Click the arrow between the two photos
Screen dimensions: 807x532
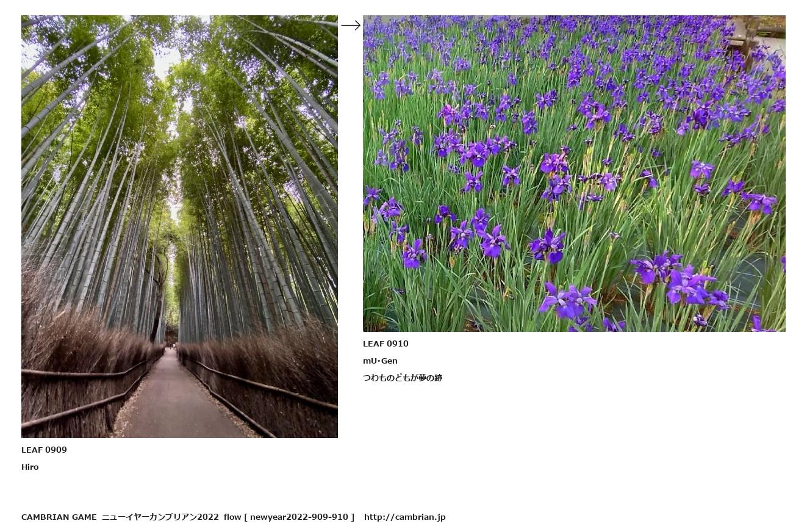coord(351,25)
